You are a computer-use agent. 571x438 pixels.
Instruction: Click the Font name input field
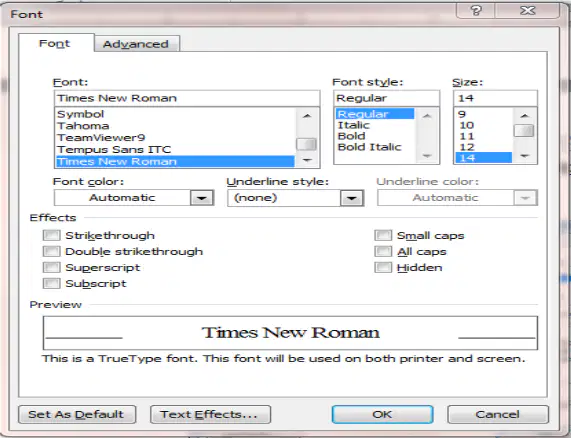point(187,98)
